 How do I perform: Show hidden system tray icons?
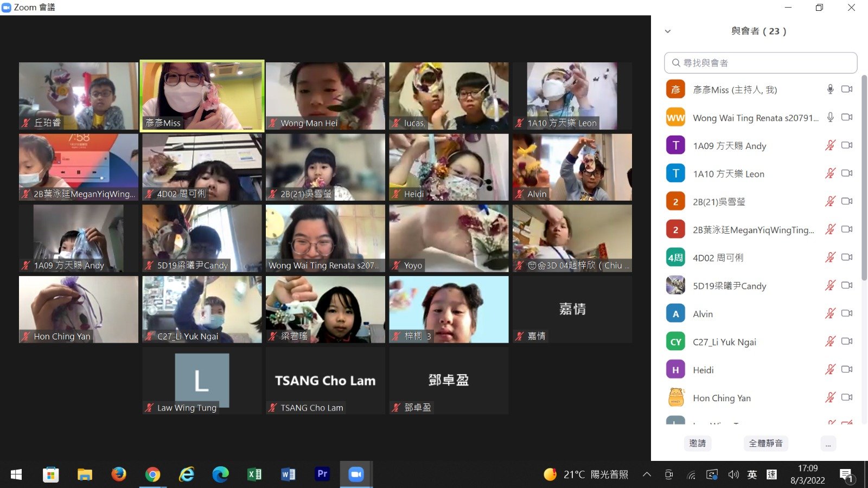(x=647, y=474)
